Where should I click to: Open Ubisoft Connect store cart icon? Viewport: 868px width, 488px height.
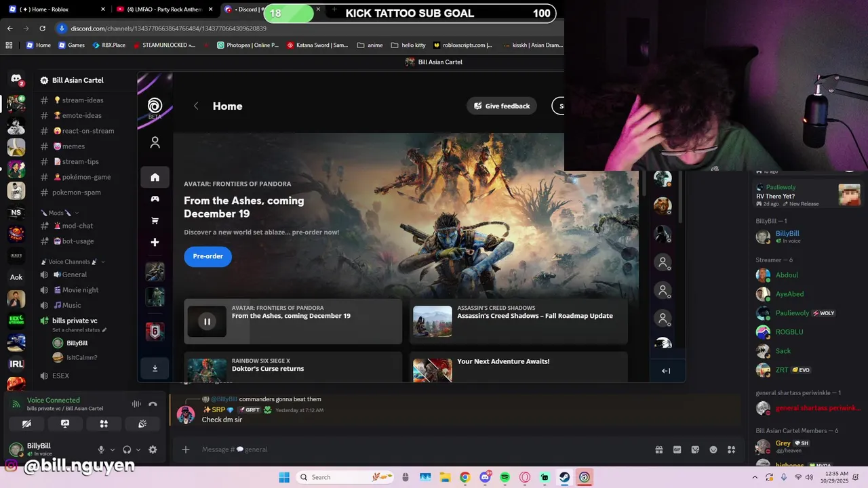point(155,220)
